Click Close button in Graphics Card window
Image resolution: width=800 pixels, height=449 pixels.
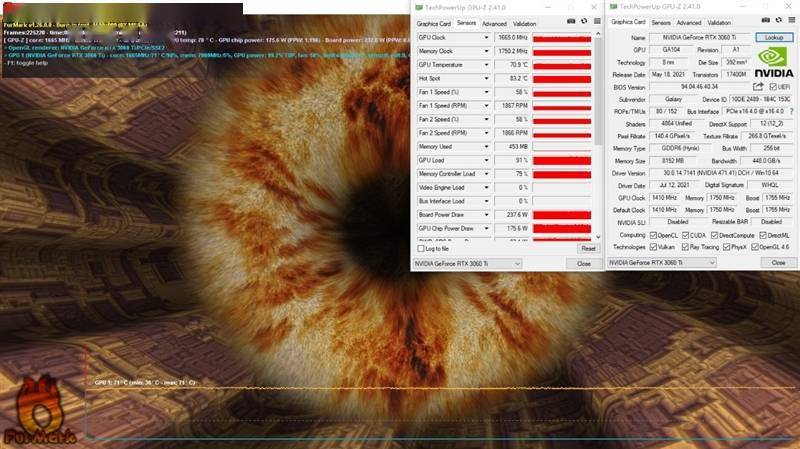coord(778,263)
